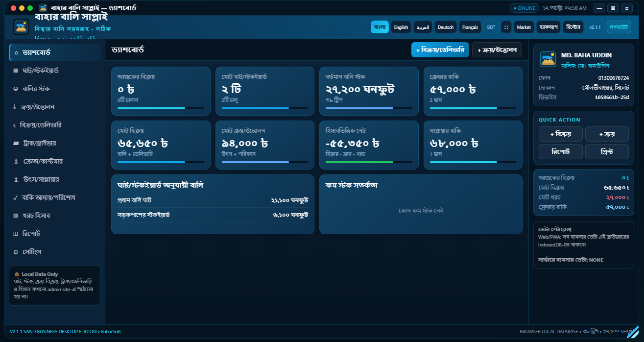The height and width of the screenshot is (342, 644).
Task: Click "সার্ভারে ব্যবসার ডেটা: NONE" text
Action: click(x=571, y=260)
